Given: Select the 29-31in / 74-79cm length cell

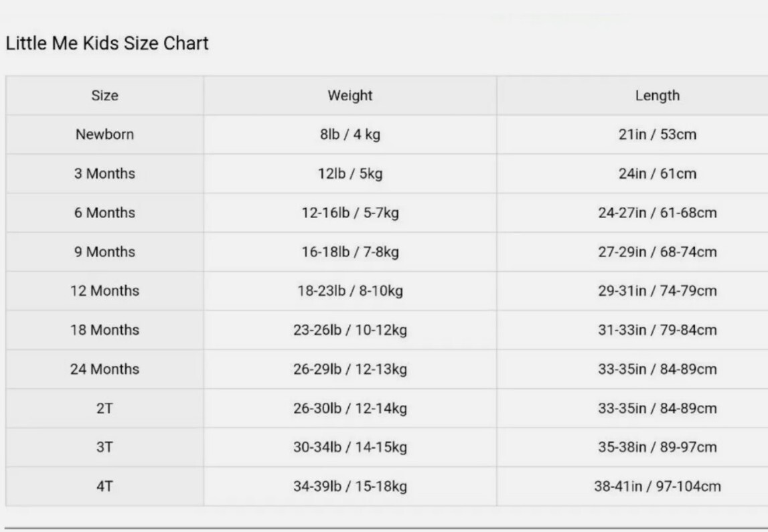Looking at the screenshot, I should [x=657, y=291].
